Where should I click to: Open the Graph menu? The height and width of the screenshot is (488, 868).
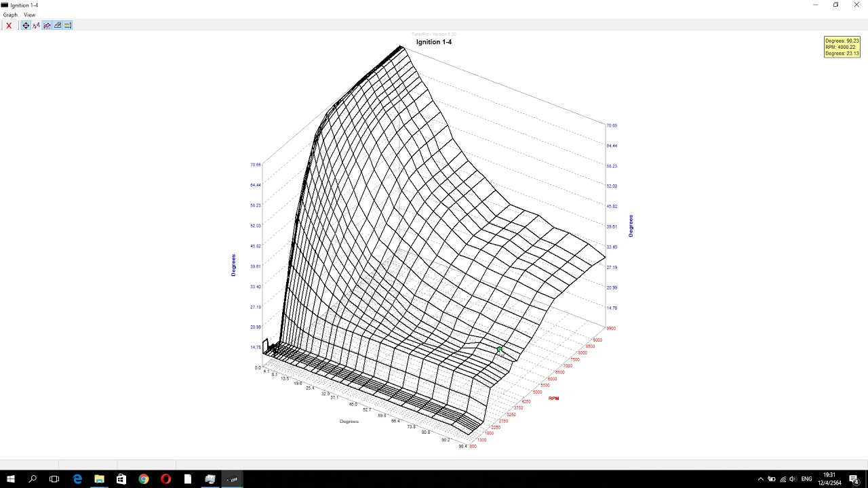click(x=10, y=15)
